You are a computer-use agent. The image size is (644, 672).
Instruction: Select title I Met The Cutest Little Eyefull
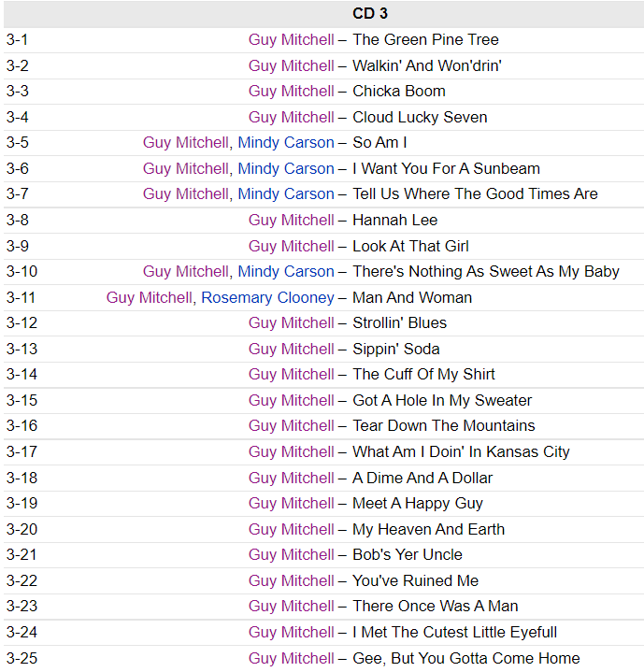(x=454, y=633)
